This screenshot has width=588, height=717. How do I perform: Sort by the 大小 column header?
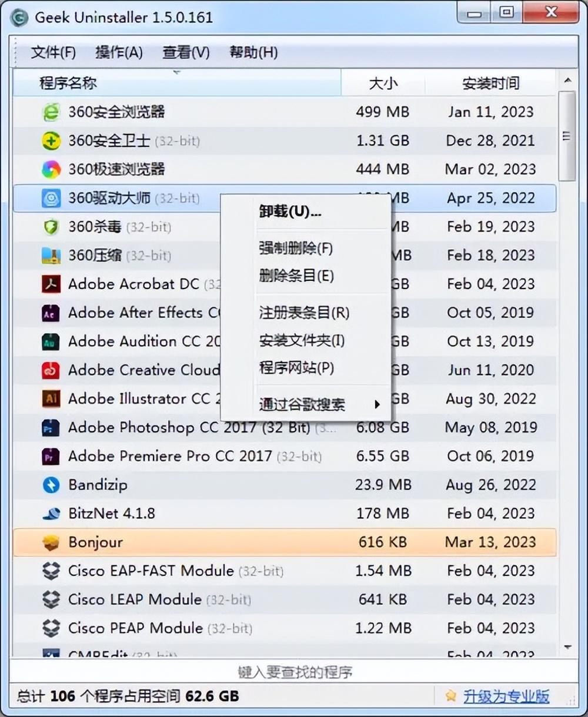(383, 83)
